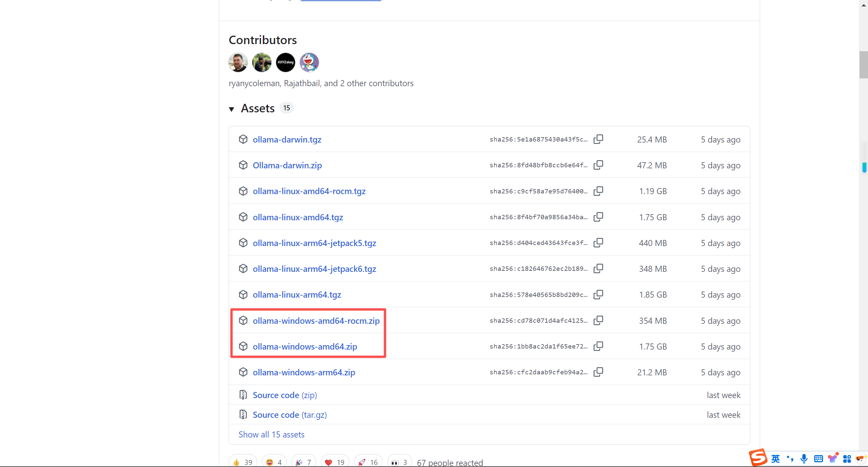Click the package icon beside Ollama-darwin.zip
The height and width of the screenshot is (467, 868).
tap(243, 165)
